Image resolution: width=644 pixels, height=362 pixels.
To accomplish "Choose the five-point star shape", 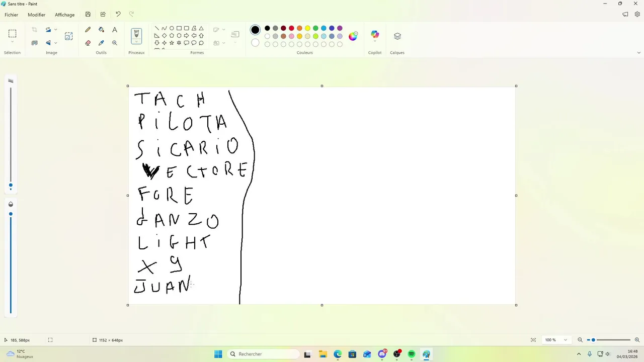I will click(x=172, y=43).
